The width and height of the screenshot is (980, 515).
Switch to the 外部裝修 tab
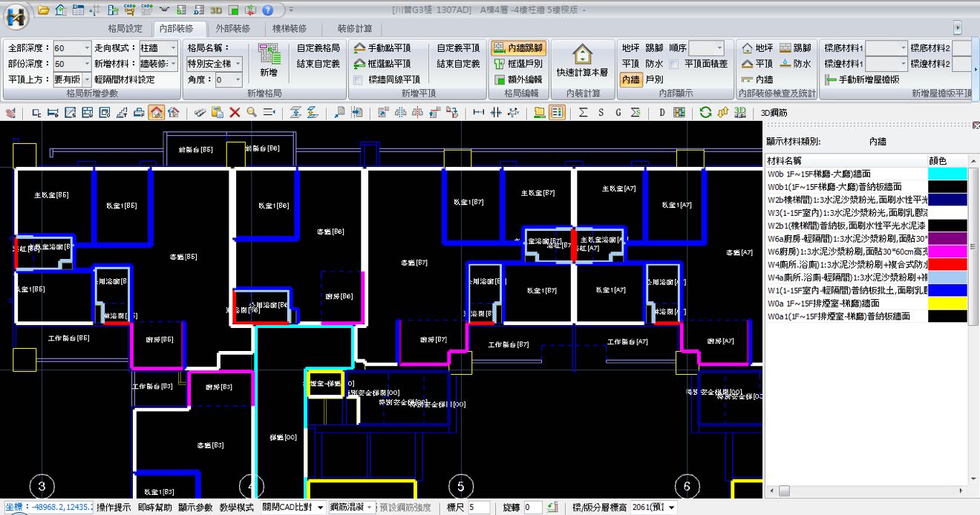tap(232, 28)
